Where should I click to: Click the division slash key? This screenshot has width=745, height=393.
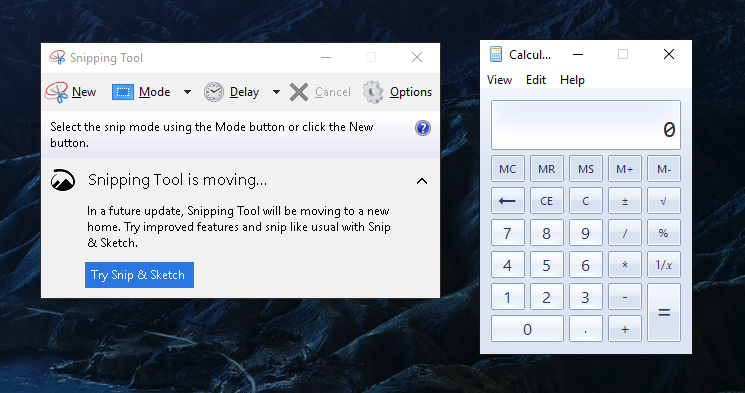pyautogui.click(x=625, y=233)
